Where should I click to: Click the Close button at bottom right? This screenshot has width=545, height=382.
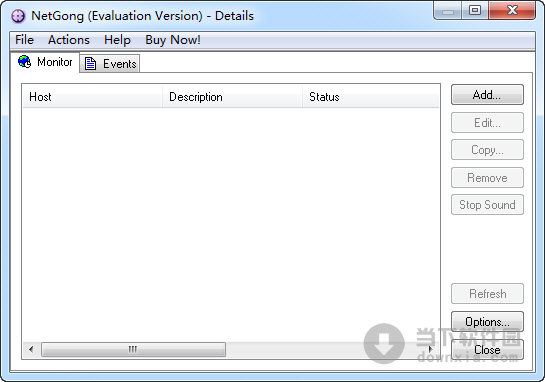(x=487, y=349)
